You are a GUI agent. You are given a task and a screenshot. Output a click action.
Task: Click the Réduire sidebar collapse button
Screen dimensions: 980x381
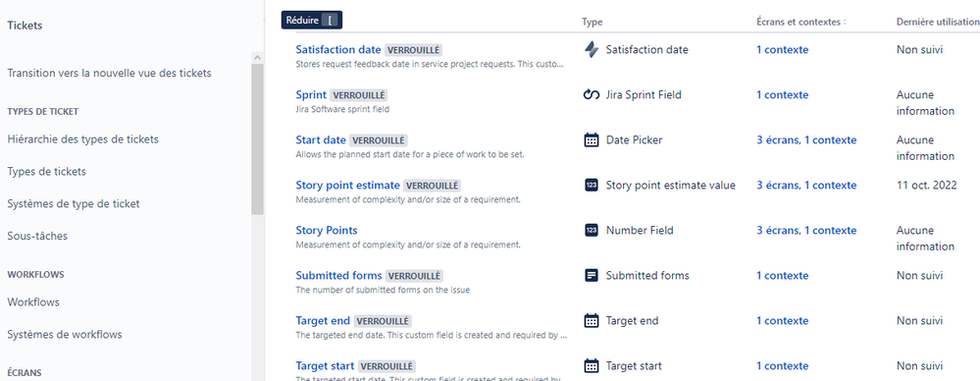tap(312, 20)
